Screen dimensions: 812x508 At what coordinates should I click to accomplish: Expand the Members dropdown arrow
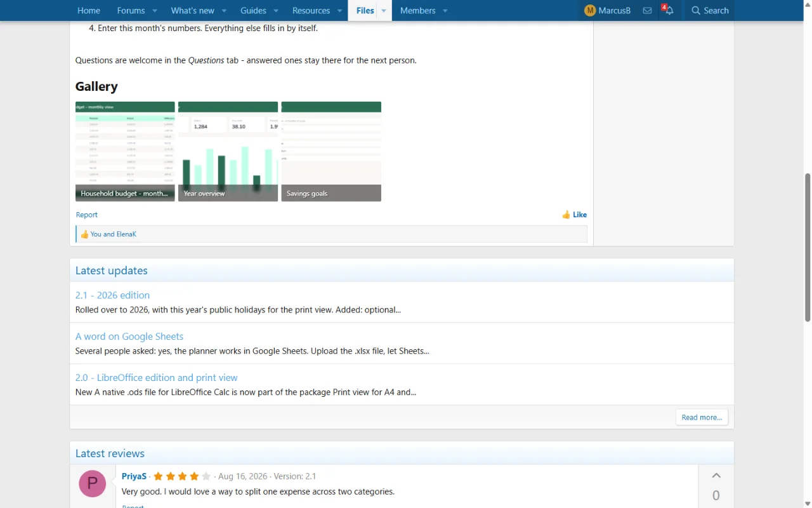tap(445, 11)
